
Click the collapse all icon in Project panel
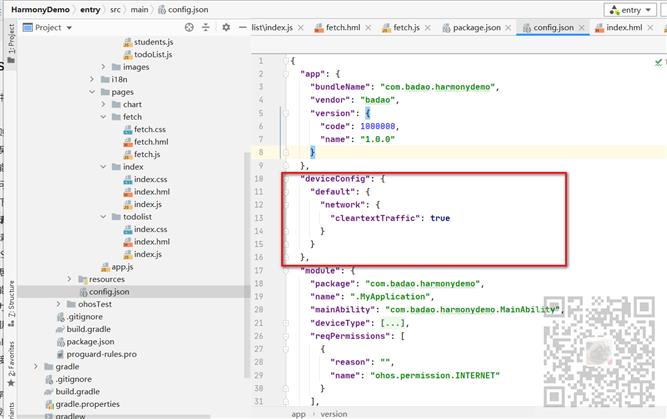tap(206, 28)
